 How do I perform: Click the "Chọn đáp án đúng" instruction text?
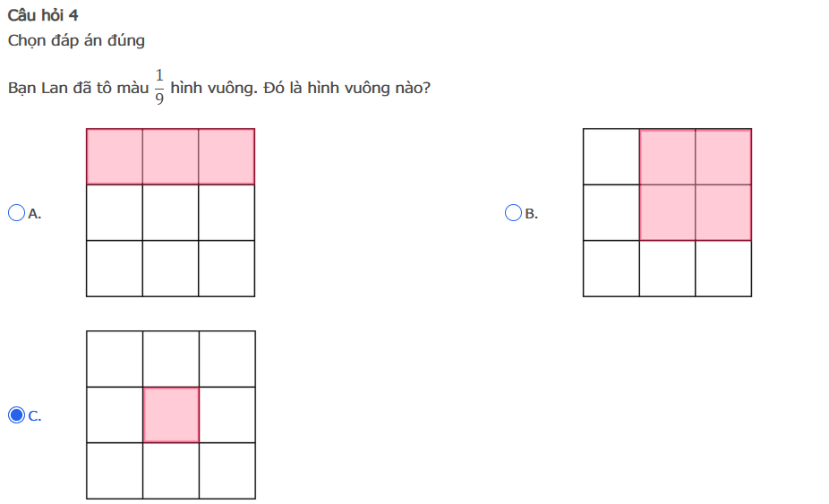coord(76,40)
